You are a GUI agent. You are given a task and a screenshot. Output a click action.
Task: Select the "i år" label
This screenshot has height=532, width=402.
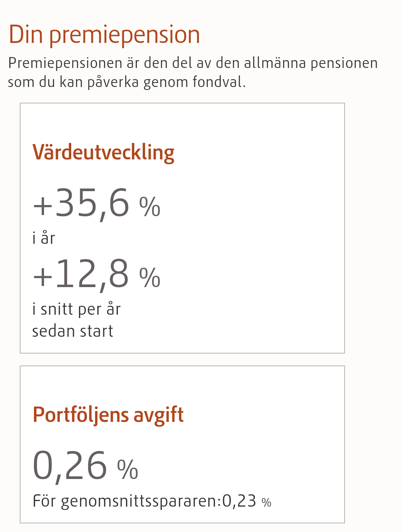pos(44,238)
